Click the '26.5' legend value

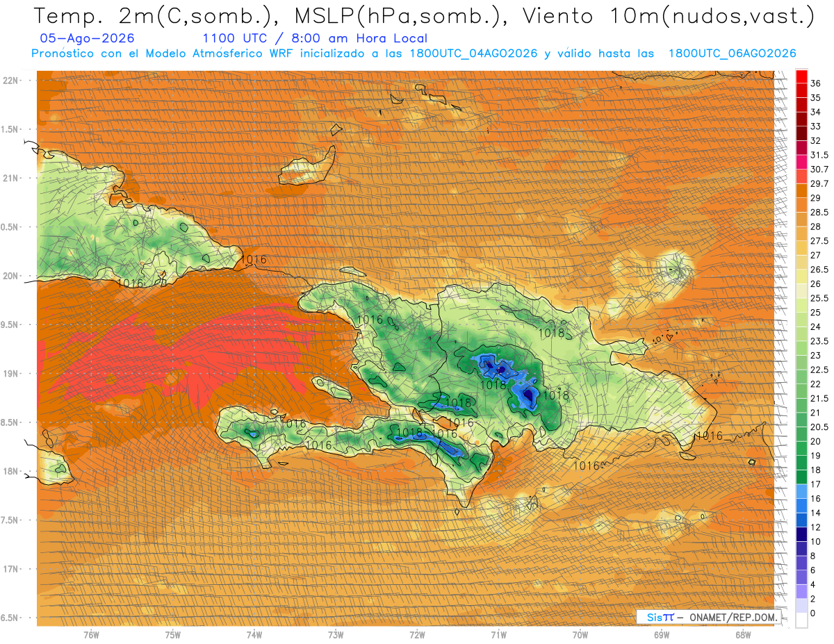coord(819,270)
